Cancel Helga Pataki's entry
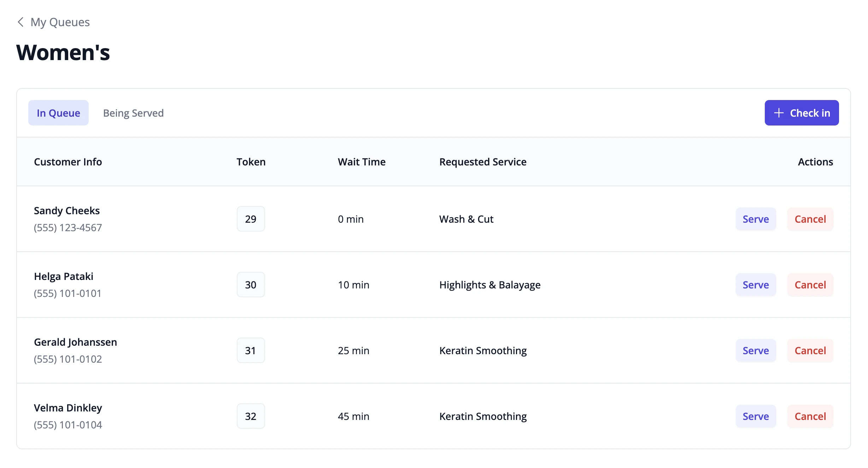Viewport: 868px width, 468px height. tap(810, 285)
